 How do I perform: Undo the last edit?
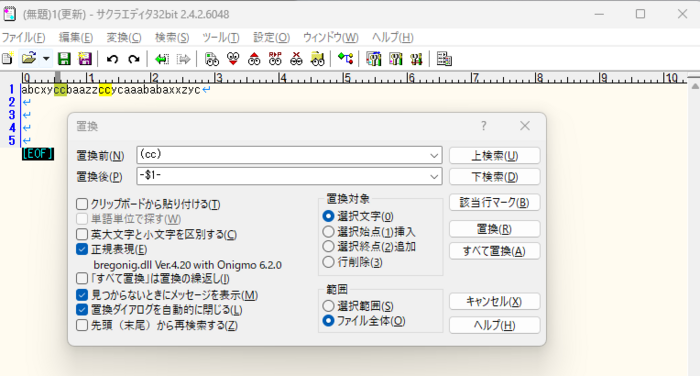coord(112,58)
